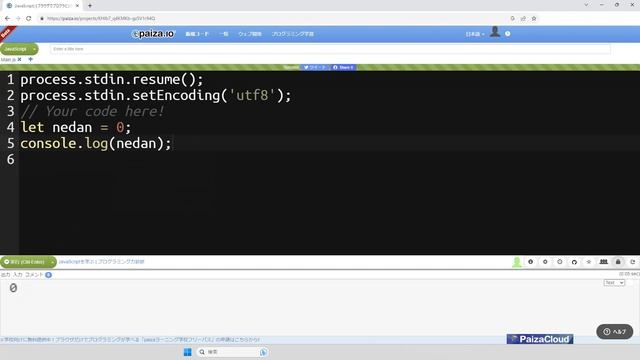Add a new file tab with plus icon
The image size is (640, 360).
[31, 60]
